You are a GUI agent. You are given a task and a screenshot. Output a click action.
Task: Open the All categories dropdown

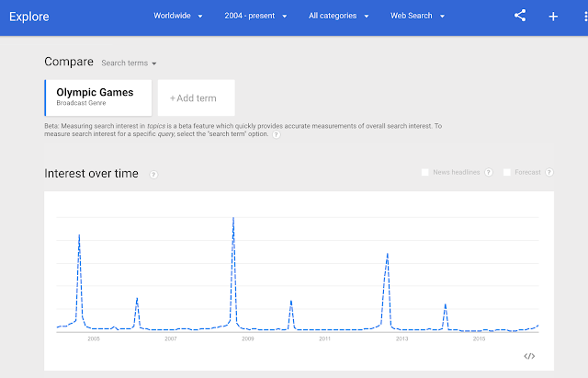pyautogui.click(x=338, y=16)
